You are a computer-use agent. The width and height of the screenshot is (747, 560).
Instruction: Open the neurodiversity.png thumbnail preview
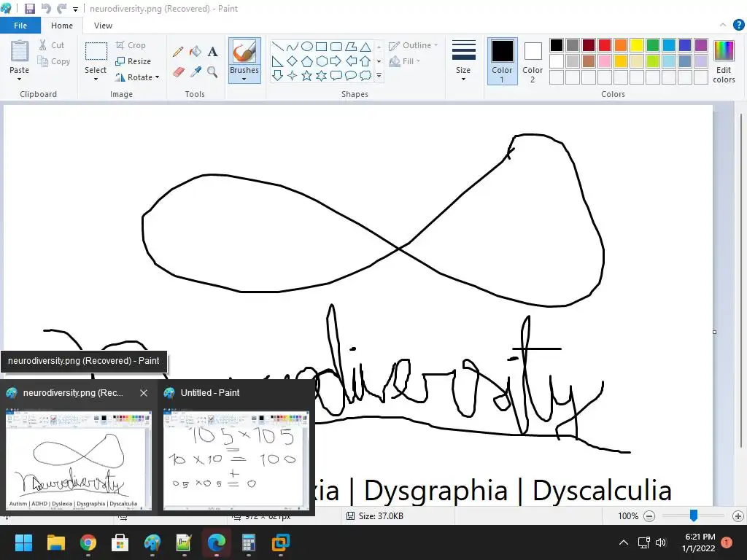(79, 460)
